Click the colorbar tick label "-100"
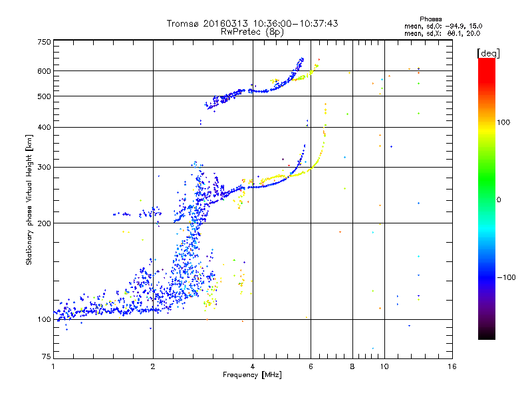The image size is (532, 399). coord(506,277)
